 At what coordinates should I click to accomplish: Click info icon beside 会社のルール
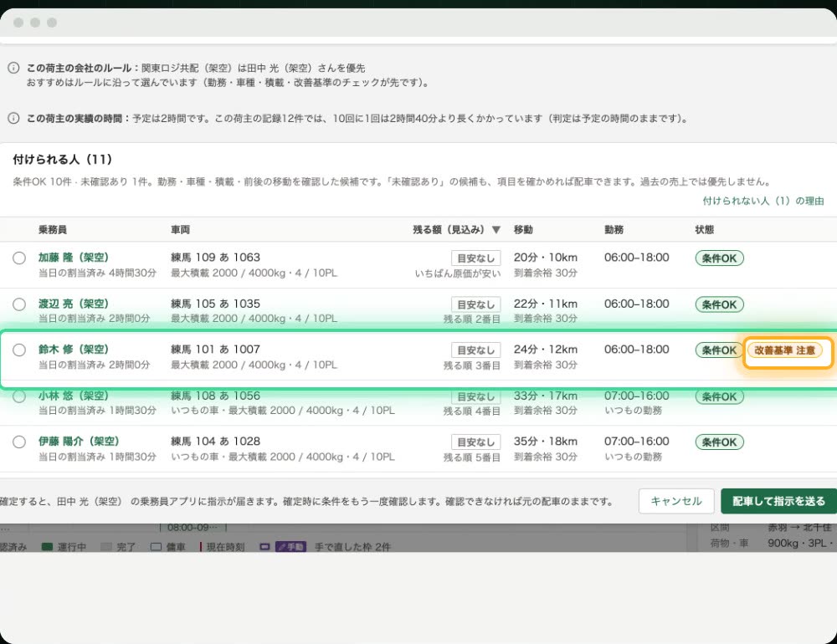point(13,68)
